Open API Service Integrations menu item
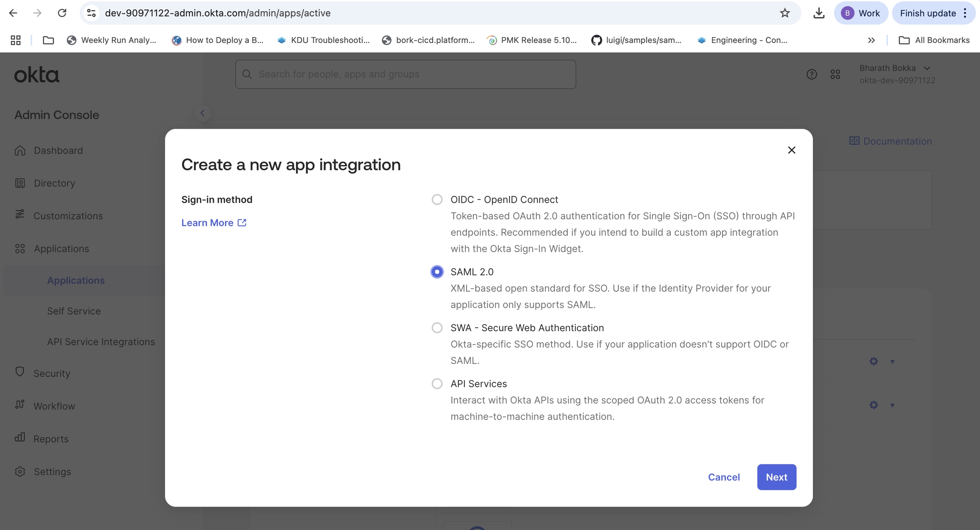This screenshot has height=530, width=980. [101, 341]
